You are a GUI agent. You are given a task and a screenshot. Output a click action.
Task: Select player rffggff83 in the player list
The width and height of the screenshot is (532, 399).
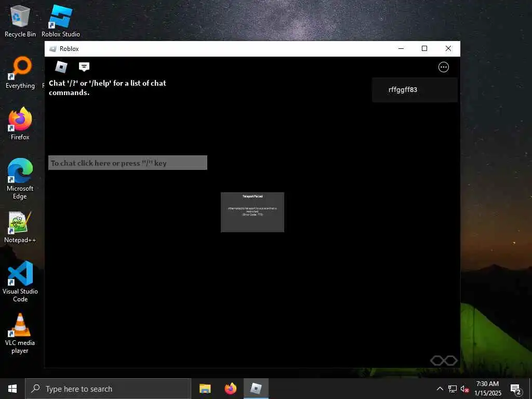(415, 90)
